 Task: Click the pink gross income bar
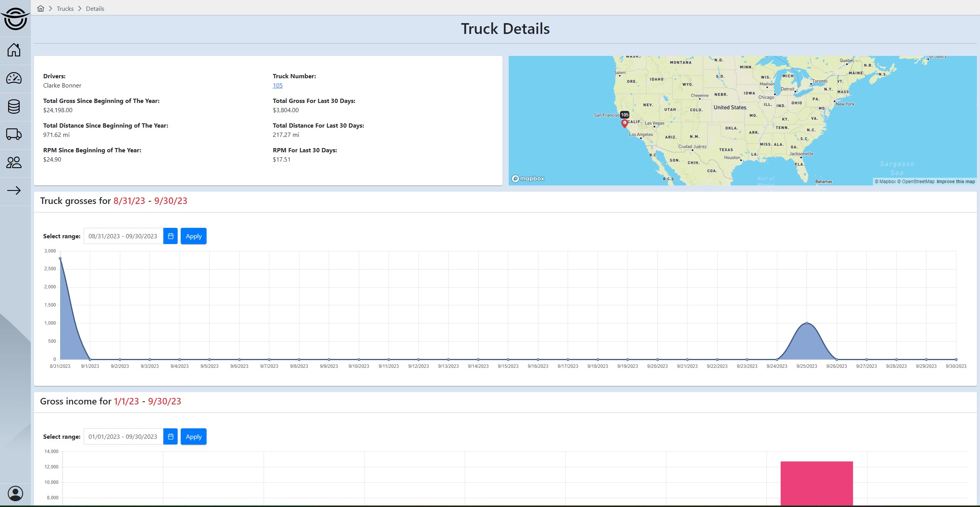(x=816, y=483)
